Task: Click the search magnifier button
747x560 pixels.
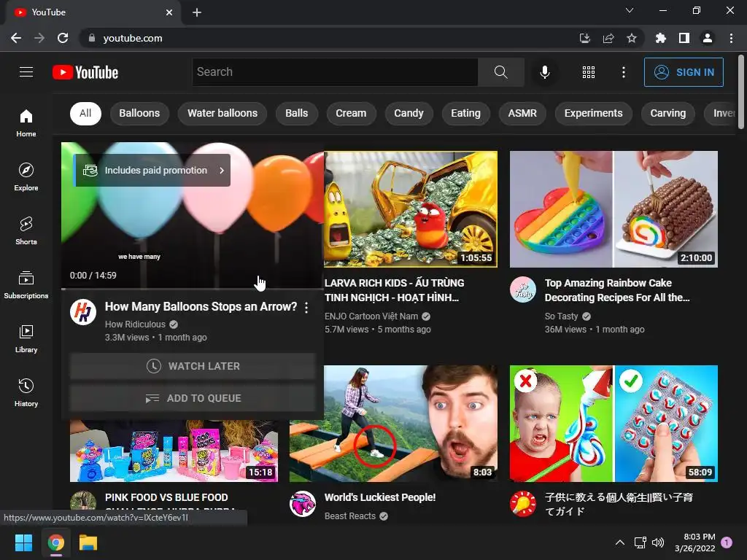Action: 500,72
